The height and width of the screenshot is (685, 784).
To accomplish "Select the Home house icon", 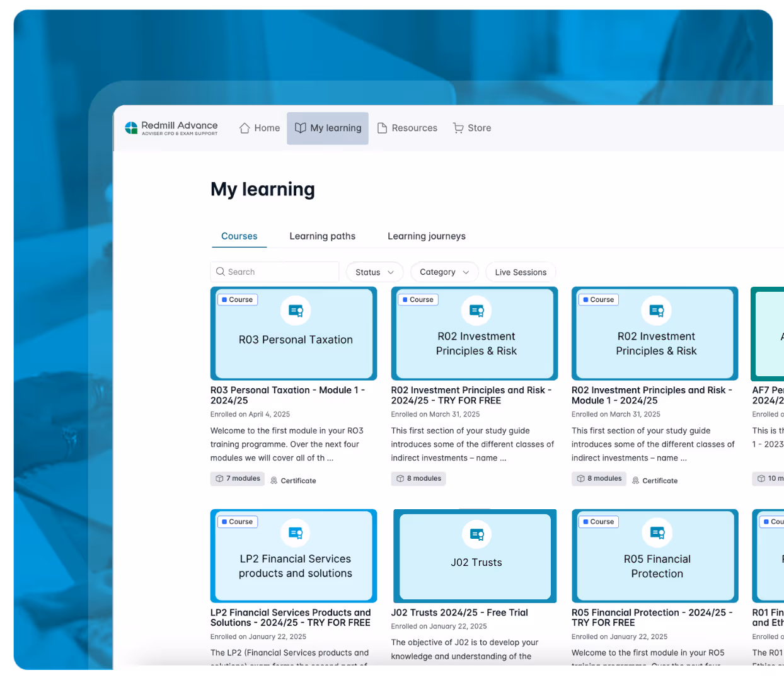I will point(245,127).
